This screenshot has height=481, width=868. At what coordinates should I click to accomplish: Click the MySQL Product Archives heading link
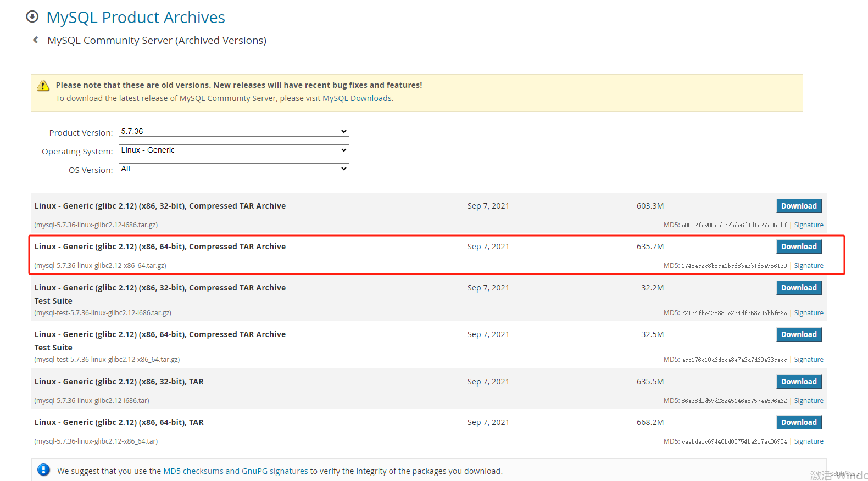click(136, 17)
